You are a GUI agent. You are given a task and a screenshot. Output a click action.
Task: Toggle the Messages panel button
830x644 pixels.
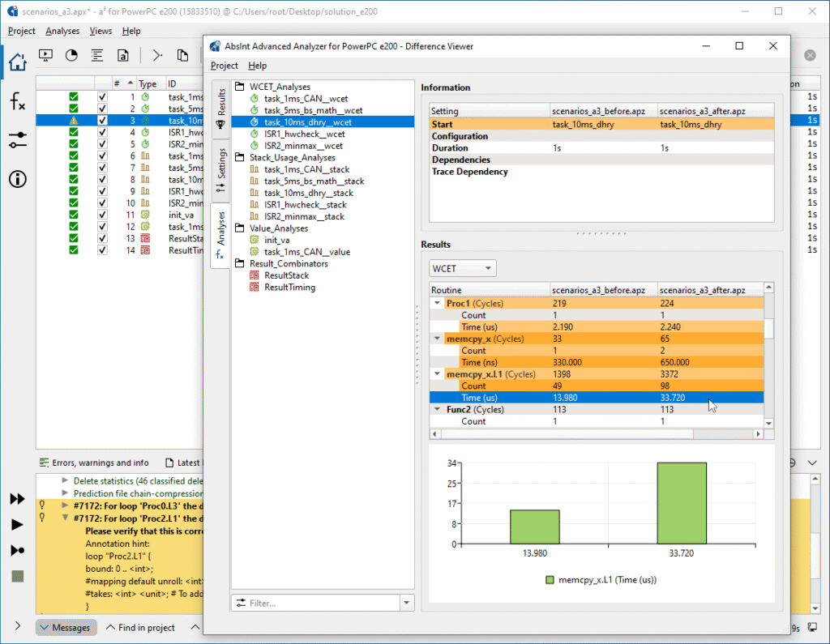click(x=66, y=628)
